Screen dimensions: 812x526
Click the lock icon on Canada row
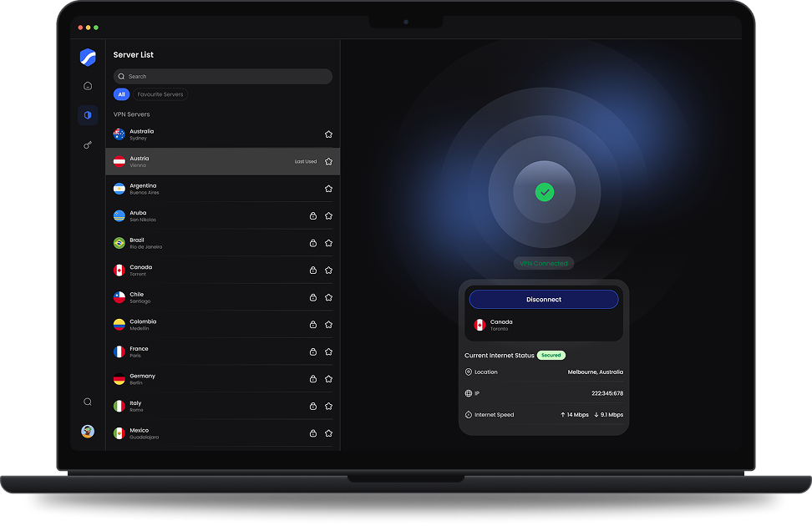312,271
